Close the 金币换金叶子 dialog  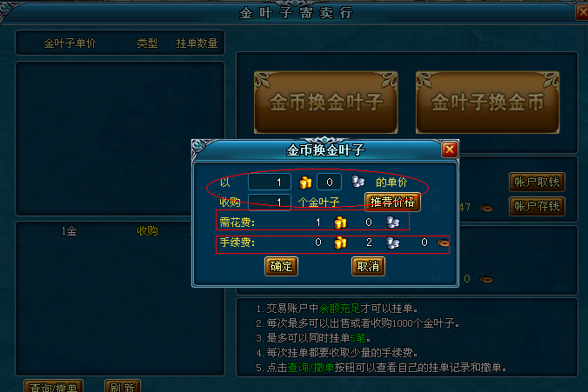[x=449, y=149]
